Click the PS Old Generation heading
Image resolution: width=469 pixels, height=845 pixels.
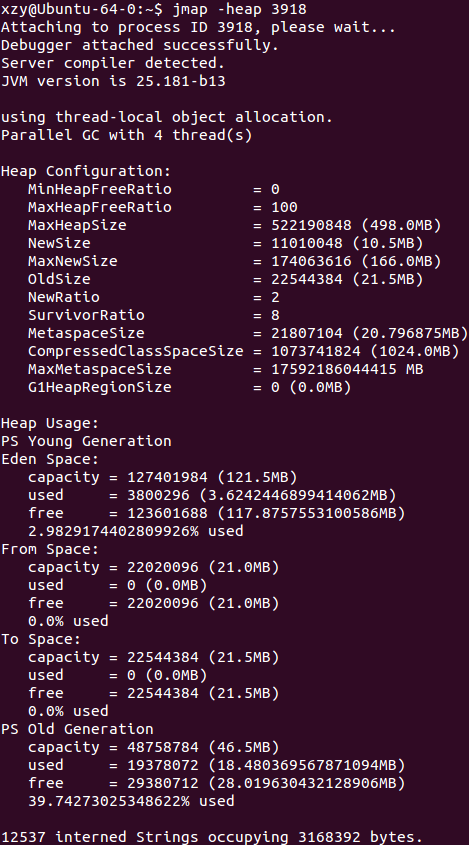click(77, 729)
